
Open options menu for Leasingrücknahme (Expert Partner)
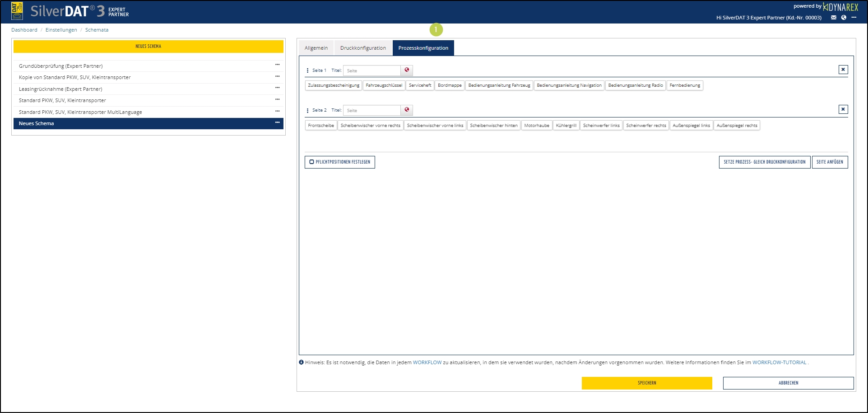277,88
